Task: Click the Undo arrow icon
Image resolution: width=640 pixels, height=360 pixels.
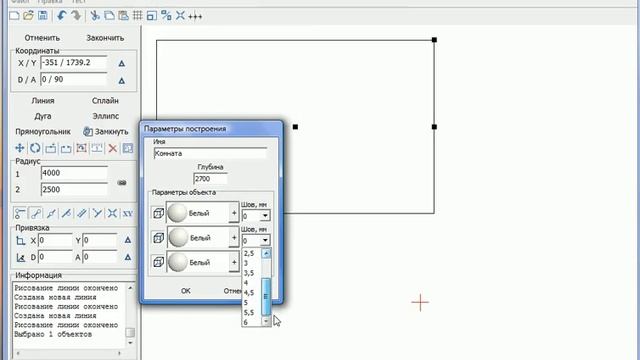Action: (61, 16)
